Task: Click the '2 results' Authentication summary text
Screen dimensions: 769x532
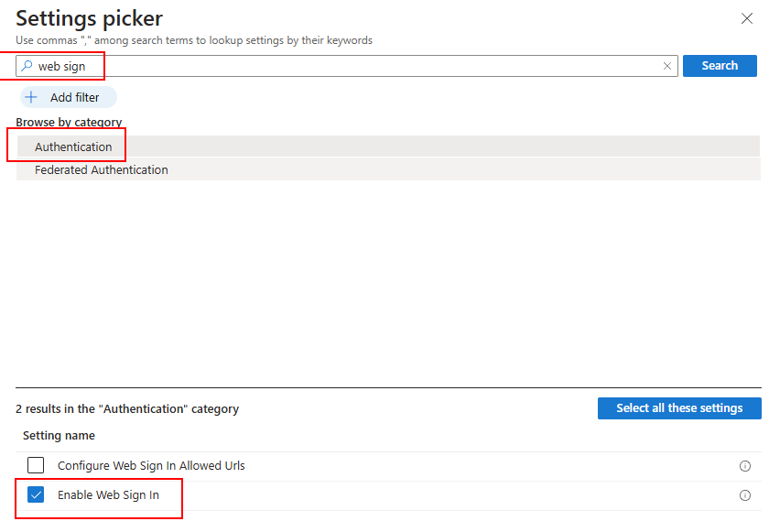Action: tap(127, 409)
